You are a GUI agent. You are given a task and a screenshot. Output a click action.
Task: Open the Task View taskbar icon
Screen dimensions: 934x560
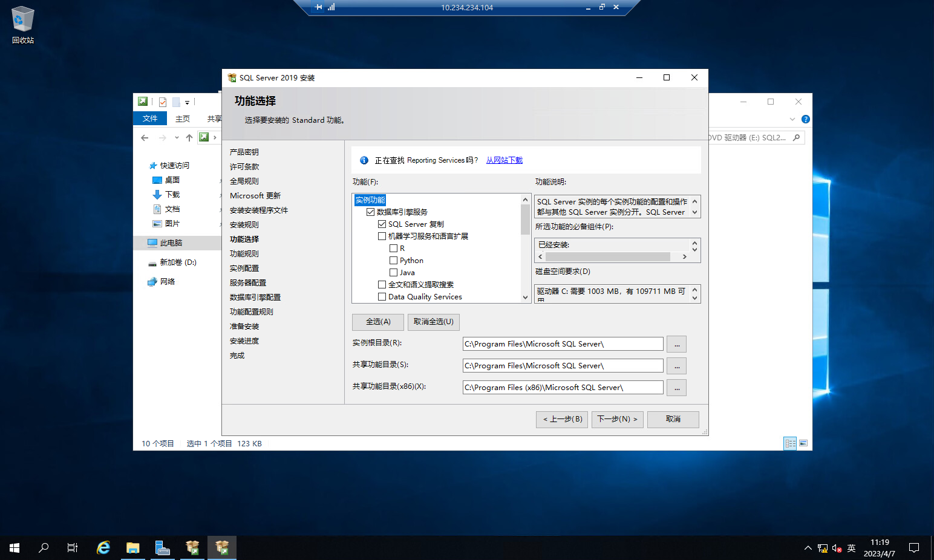tap(73, 548)
